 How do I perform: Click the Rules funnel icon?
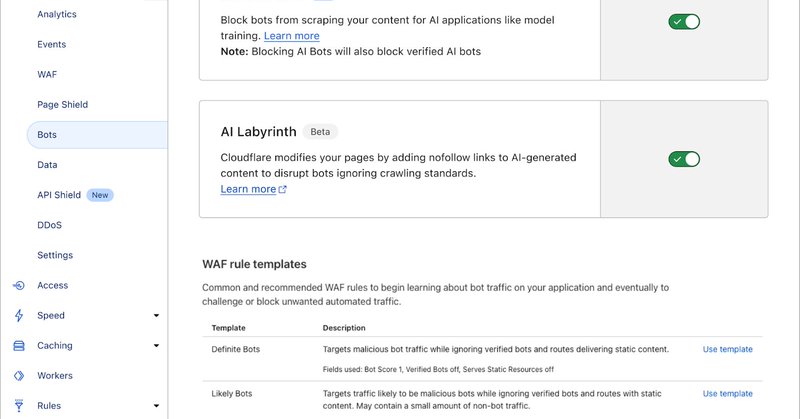(19, 406)
